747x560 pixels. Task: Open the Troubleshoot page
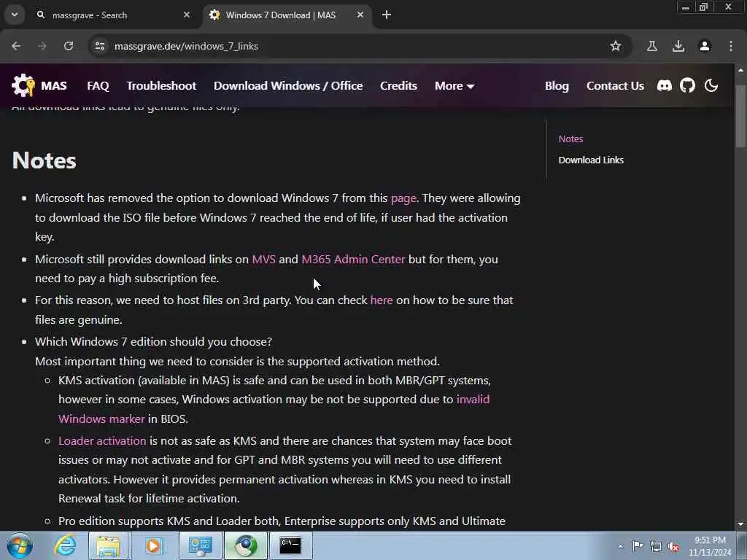tap(161, 86)
